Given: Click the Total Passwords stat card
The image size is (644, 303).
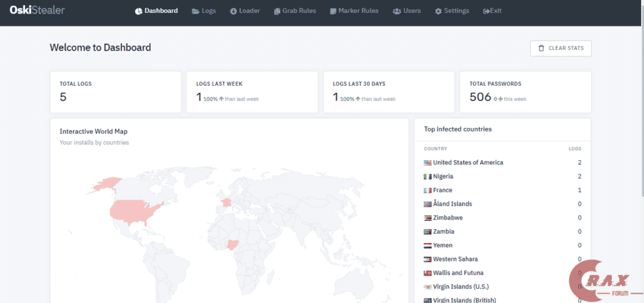Looking at the screenshot, I should [525, 91].
